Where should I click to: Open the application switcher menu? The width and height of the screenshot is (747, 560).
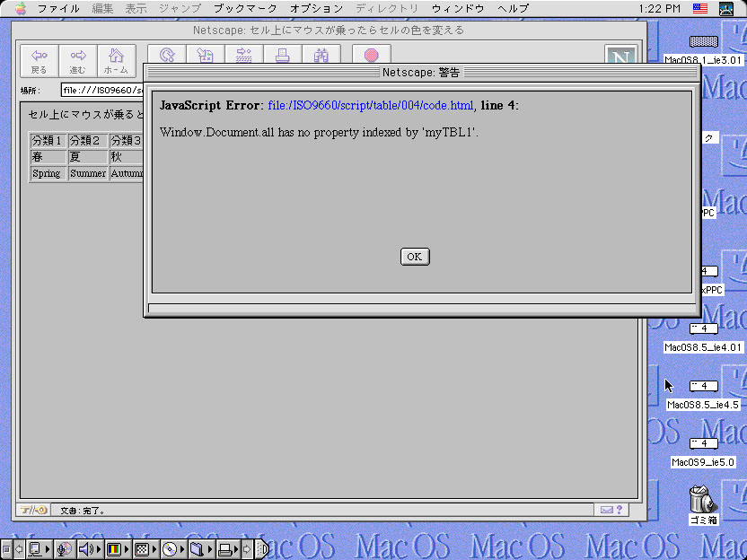726,9
